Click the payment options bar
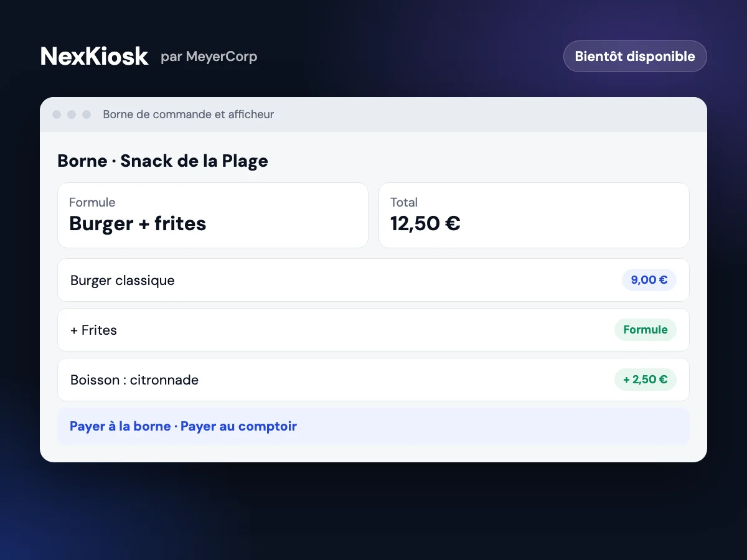The image size is (747, 560). 374,426
